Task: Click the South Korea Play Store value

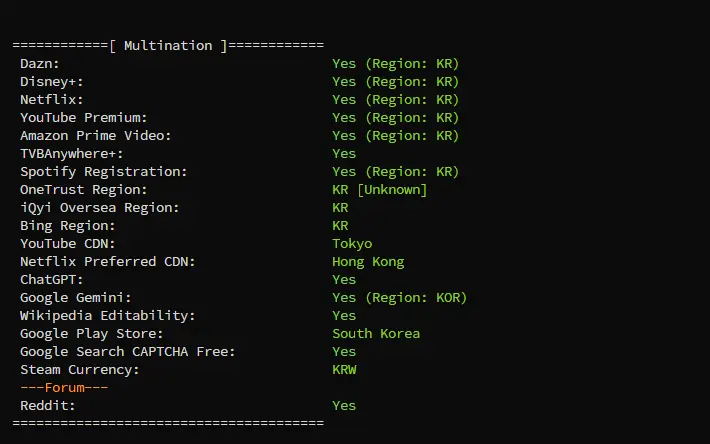Action: [376, 334]
